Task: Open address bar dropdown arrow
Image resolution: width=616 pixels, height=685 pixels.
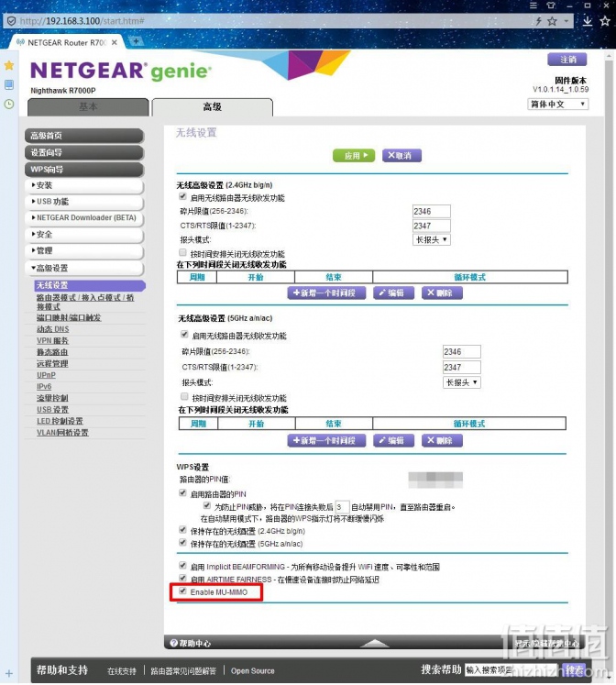Action: 566,21
